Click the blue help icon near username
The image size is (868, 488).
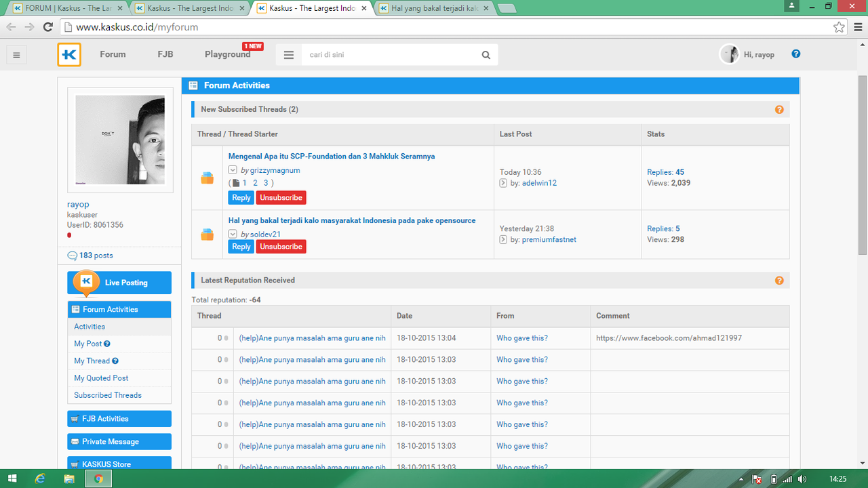[796, 54]
